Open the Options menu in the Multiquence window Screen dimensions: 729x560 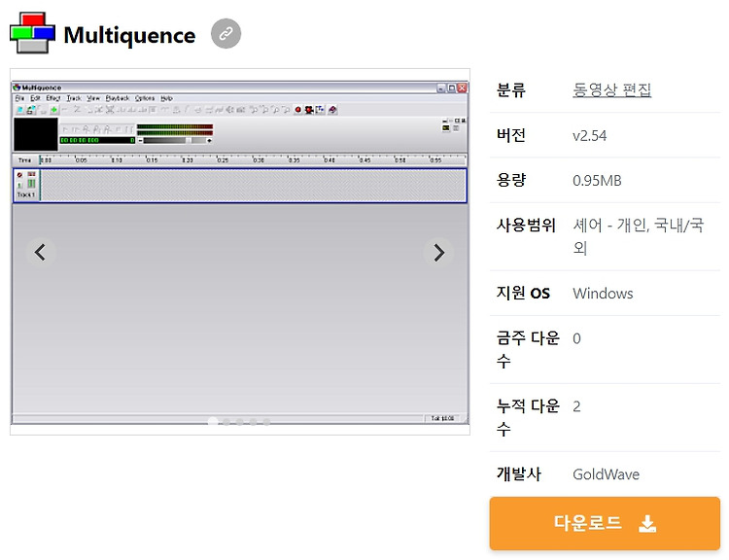145,98
